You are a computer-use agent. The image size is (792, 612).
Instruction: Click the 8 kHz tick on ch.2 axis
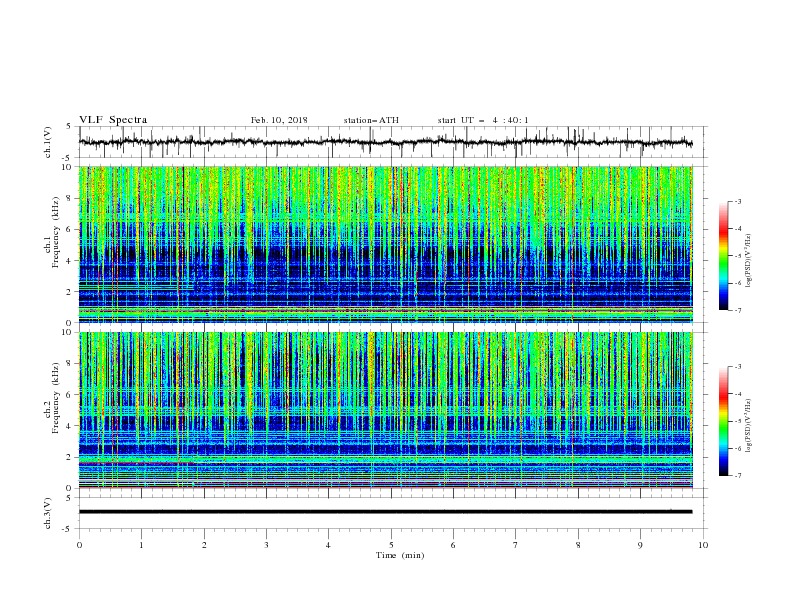(69, 364)
